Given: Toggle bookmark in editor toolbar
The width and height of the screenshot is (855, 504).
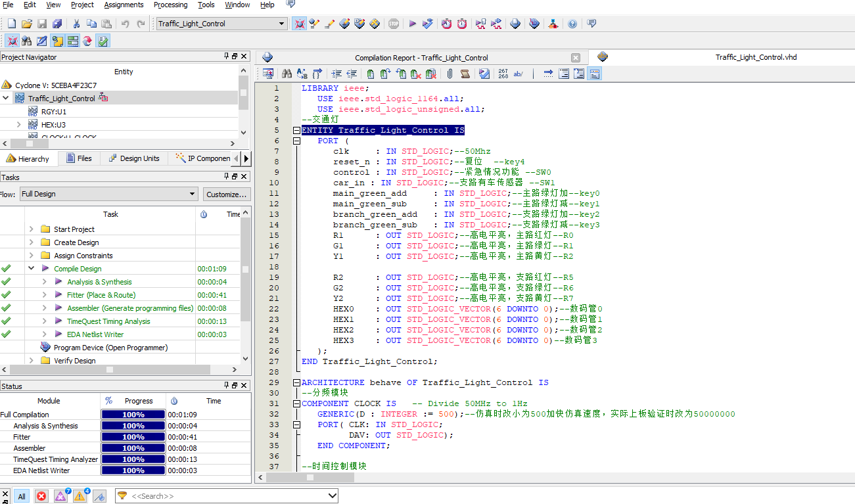Looking at the screenshot, I should coord(371,74).
